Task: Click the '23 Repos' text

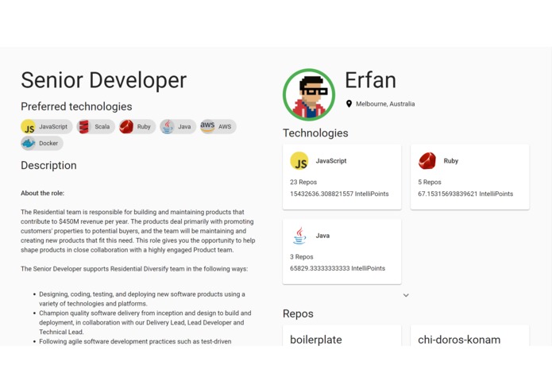Action: coord(303,182)
